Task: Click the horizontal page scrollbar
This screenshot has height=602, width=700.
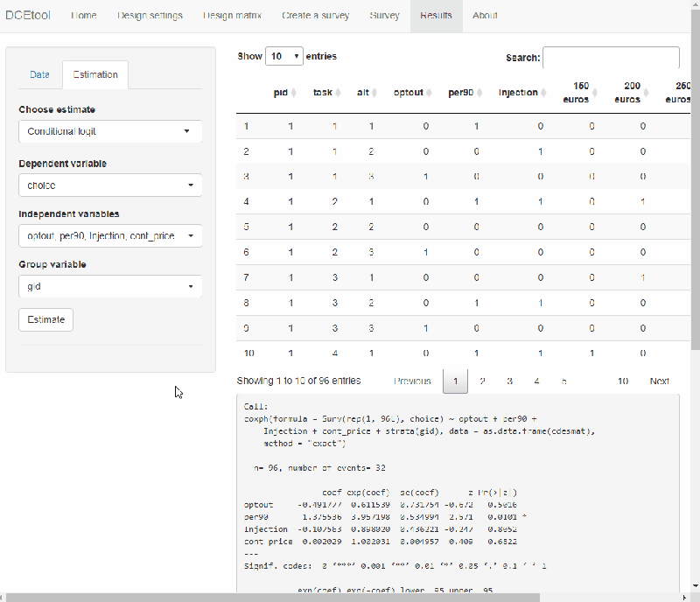Action: [x=273, y=598]
